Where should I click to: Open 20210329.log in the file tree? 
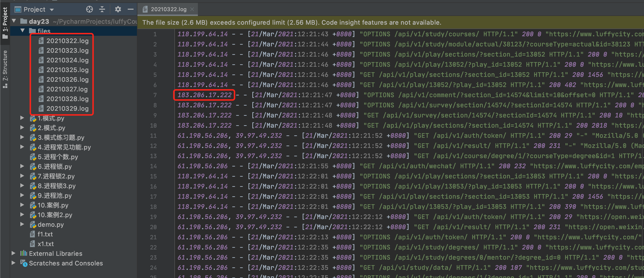[x=67, y=109]
